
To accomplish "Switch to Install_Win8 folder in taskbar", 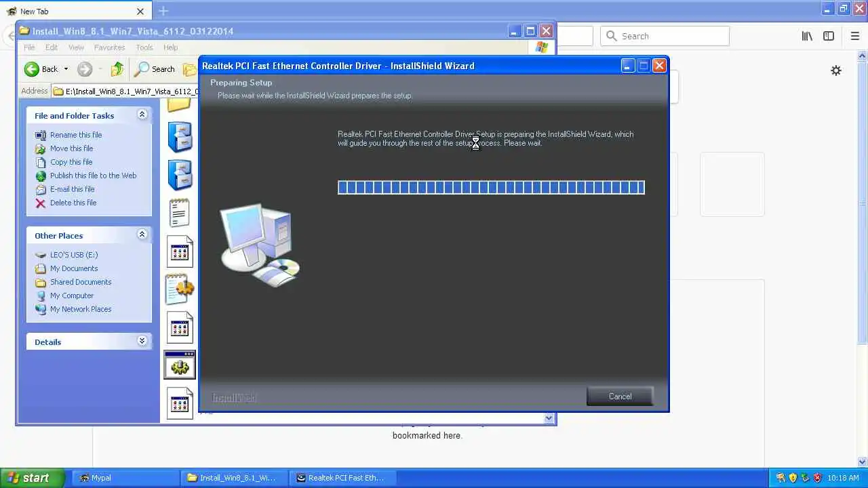I will 234,478.
